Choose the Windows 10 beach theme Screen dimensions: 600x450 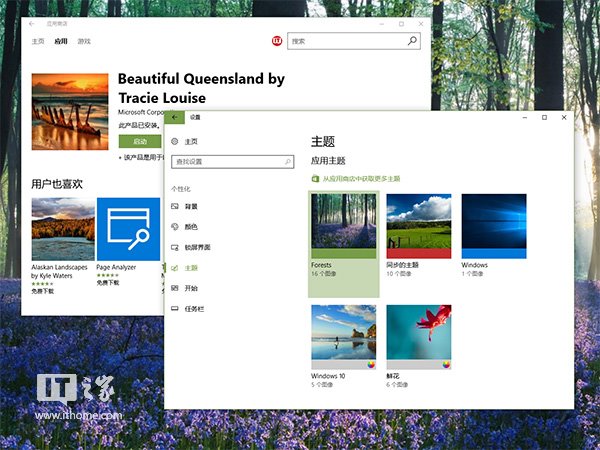[344, 337]
